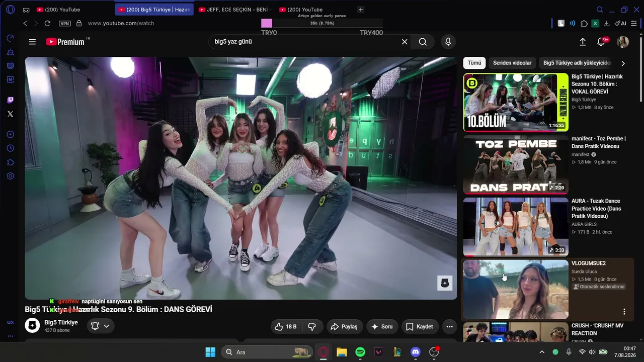Reload the page with the refresh icon
Viewport: 644px width, 362px height.
pyautogui.click(x=47, y=23)
